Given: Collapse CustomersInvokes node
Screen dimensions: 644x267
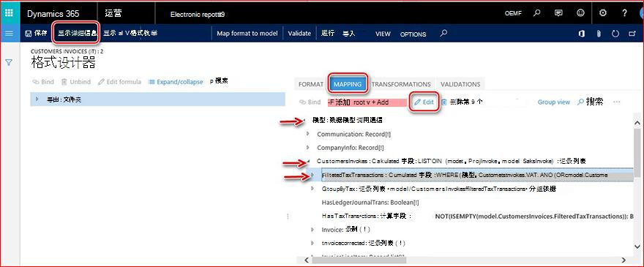Looking at the screenshot, I should tap(308, 161).
